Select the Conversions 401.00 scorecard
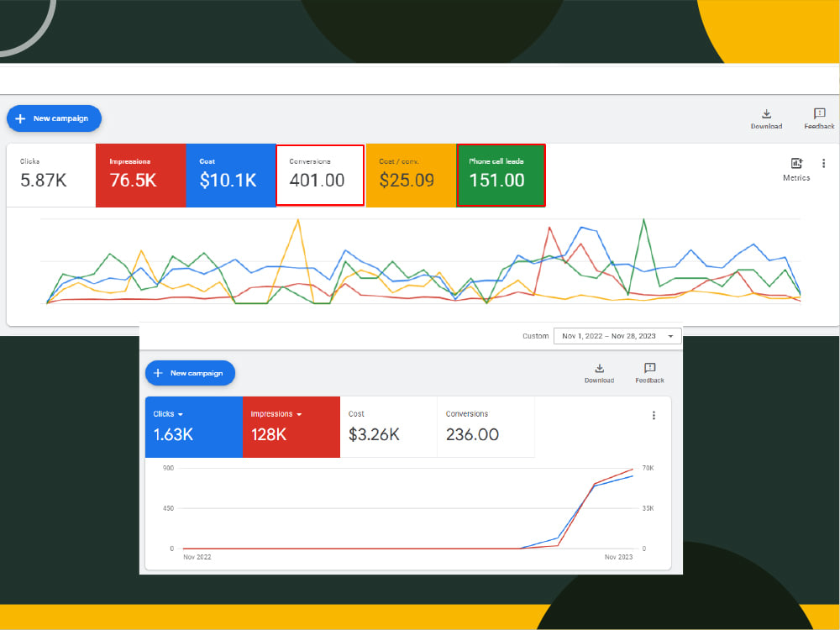 (x=320, y=176)
